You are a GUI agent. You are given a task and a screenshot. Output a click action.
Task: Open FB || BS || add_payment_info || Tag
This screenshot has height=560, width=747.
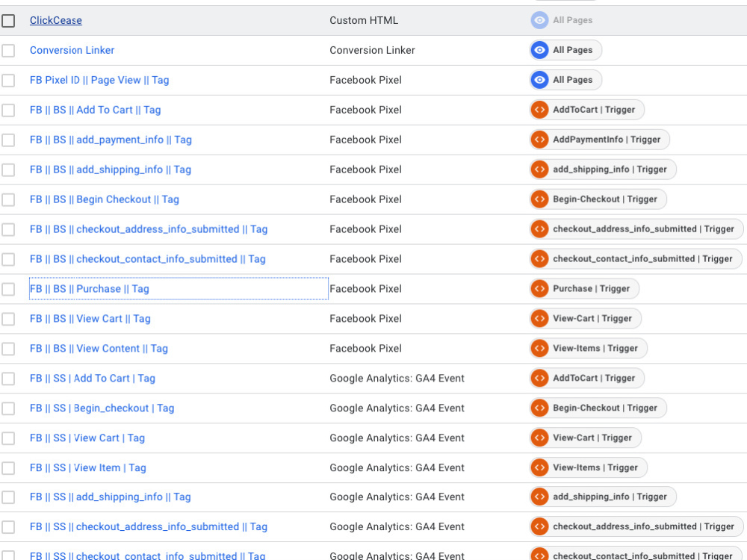(x=111, y=140)
